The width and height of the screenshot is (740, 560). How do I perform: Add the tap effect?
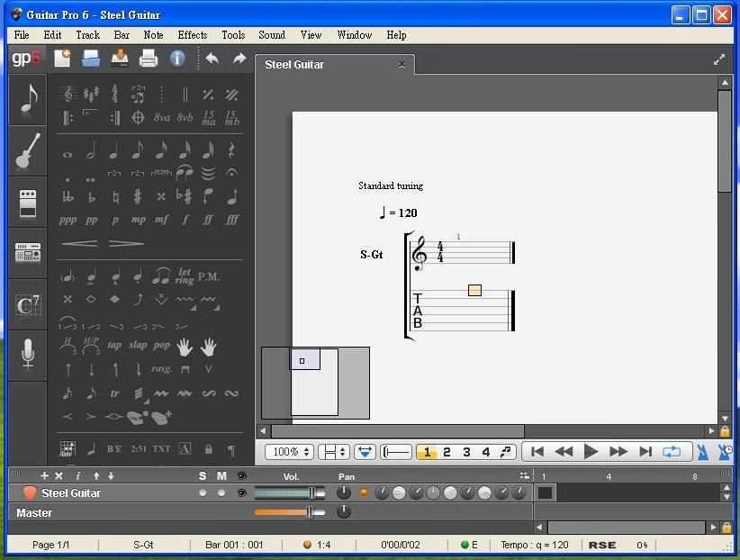(x=114, y=345)
